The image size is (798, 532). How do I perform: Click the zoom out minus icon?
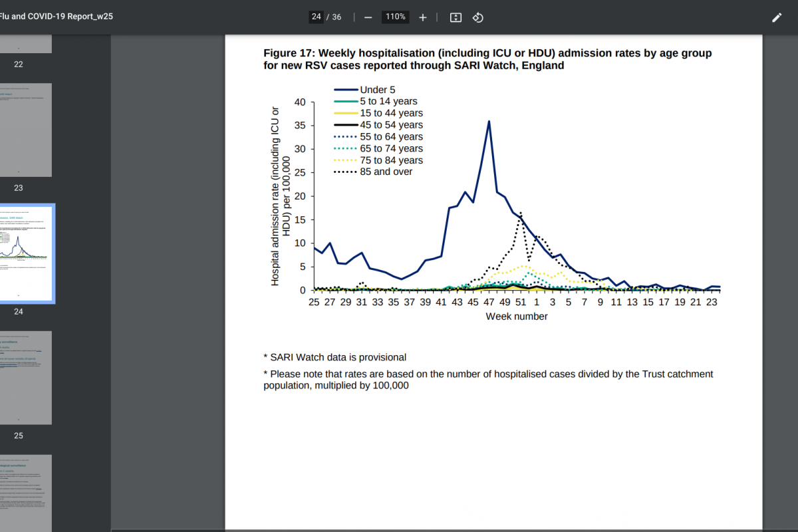point(368,17)
